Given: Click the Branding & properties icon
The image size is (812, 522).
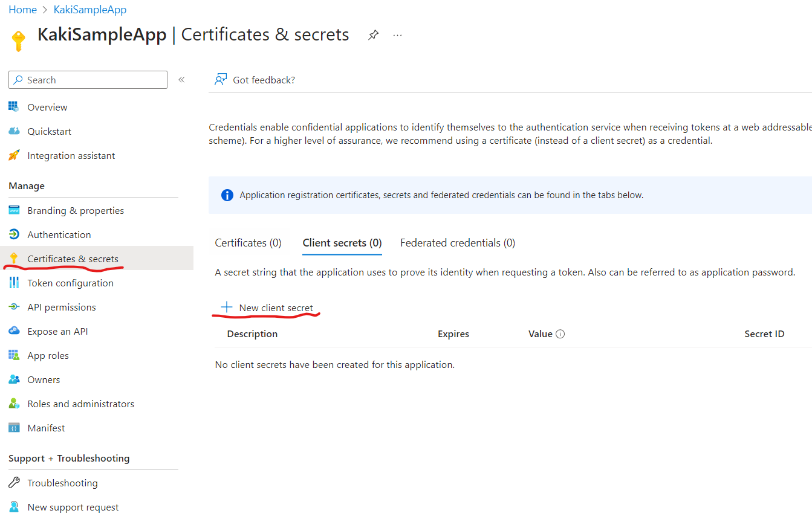Looking at the screenshot, I should point(14,210).
